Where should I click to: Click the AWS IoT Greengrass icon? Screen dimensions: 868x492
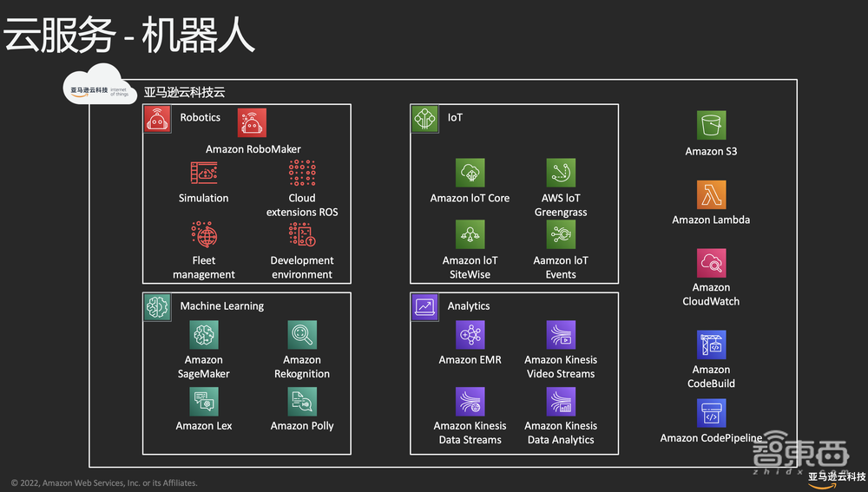point(561,173)
